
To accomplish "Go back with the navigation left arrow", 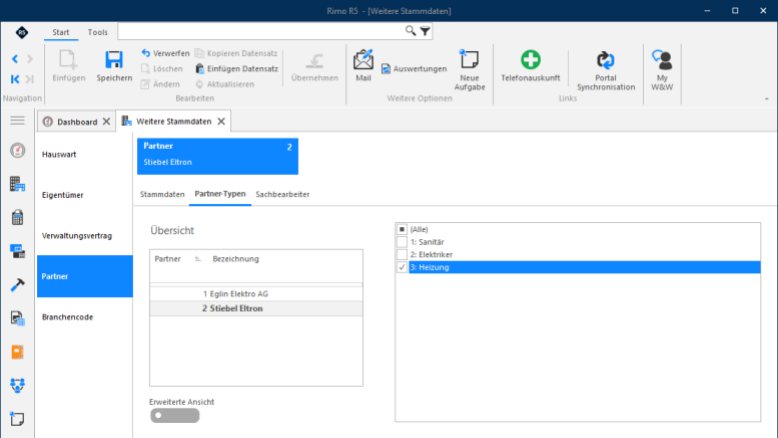I will pyautogui.click(x=15, y=59).
